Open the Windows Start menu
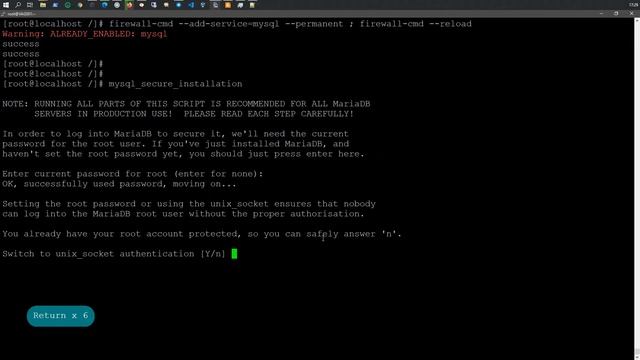Screen dimensions: 640x360 (x=6, y=5)
